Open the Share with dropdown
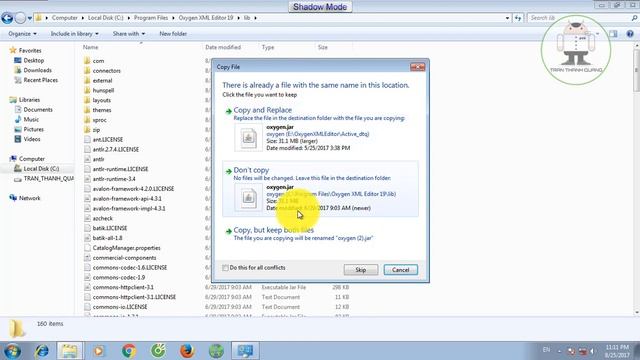640x360 pixels. tap(129, 34)
